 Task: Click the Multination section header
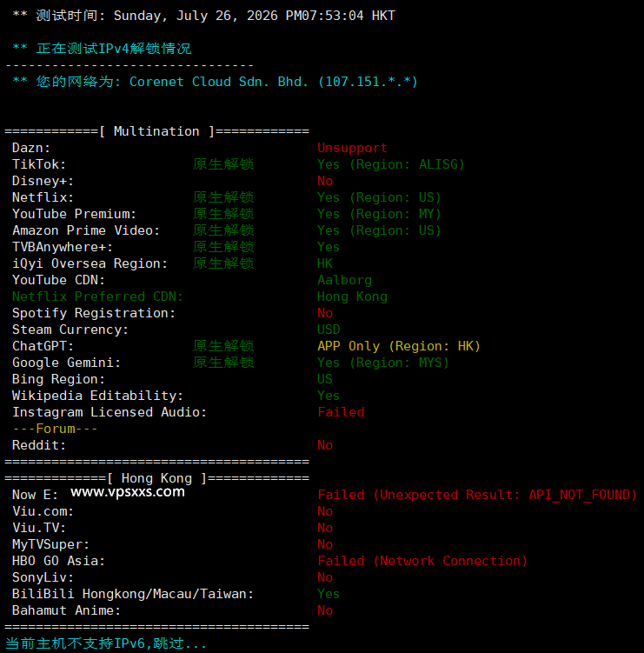point(156,131)
